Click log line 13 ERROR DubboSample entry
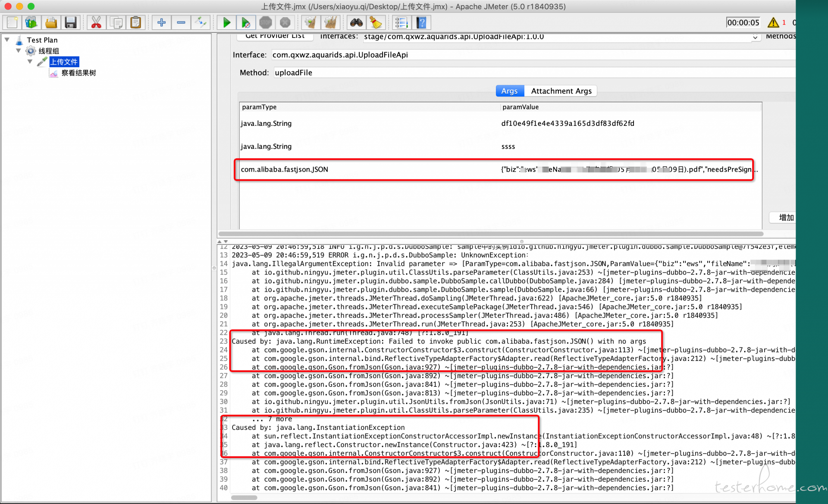 click(x=379, y=255)
